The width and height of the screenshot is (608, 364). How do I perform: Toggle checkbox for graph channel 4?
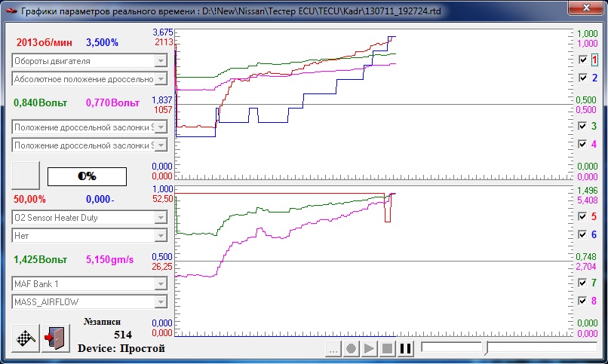[583, 144]
